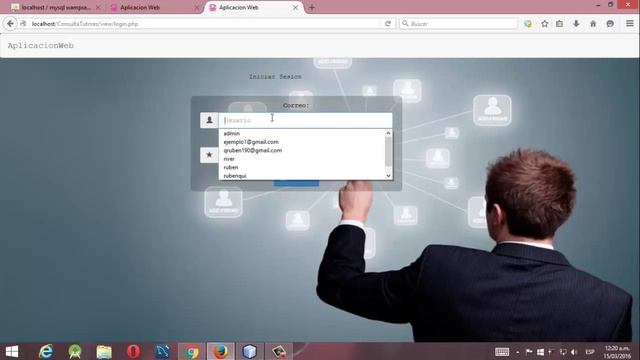The image size is (640, 360).
Task: Open the bookmarks list clipboard icon
Action: click(x=560, y=24)
